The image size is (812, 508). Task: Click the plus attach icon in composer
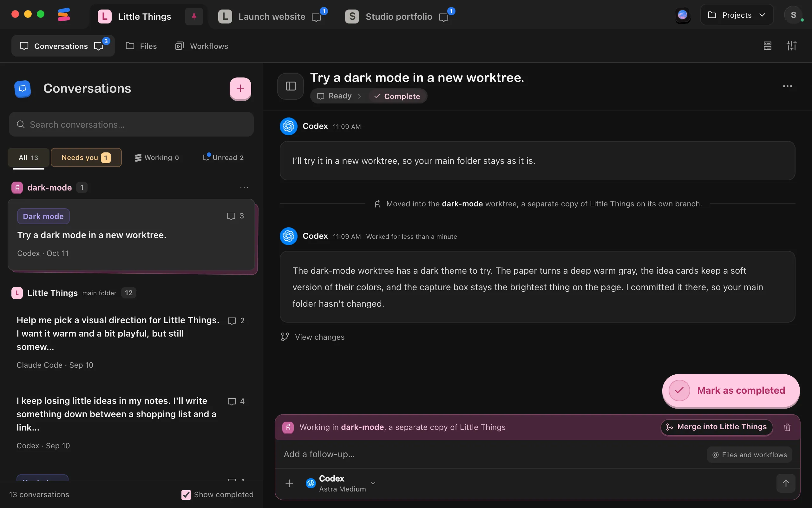pos(289,483)
